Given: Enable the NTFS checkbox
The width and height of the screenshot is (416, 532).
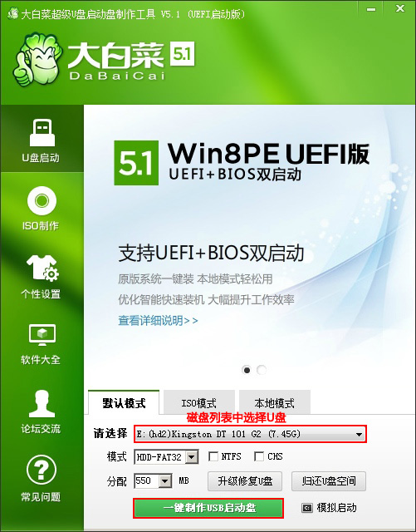Looking at the screenshot, I should 213,456.
